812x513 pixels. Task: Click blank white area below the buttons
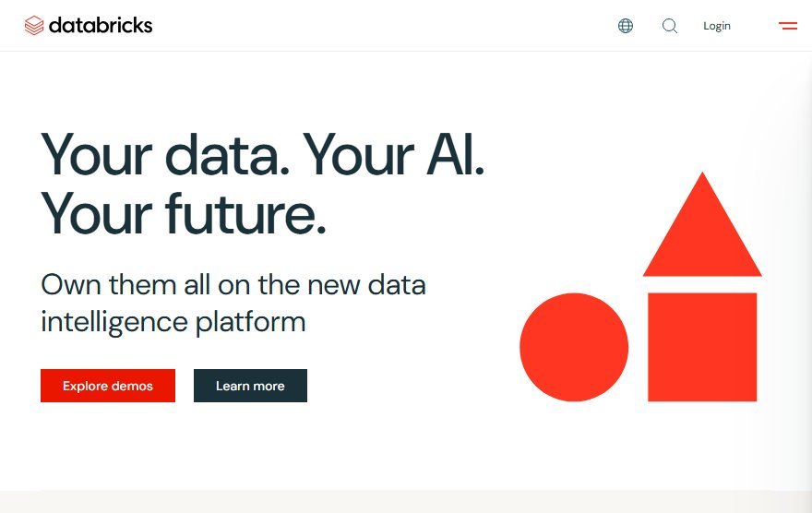pyautogui.click(x=259, y=446)
